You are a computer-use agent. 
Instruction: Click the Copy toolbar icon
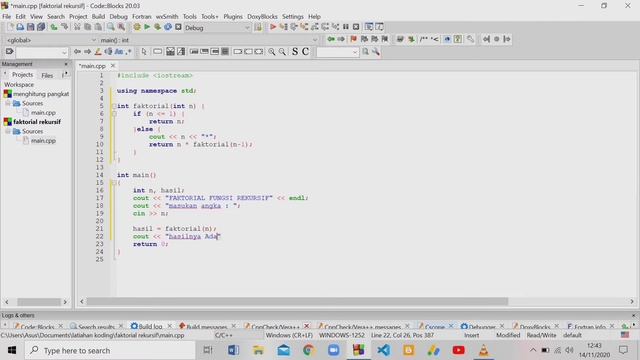[x=87, y=27]
